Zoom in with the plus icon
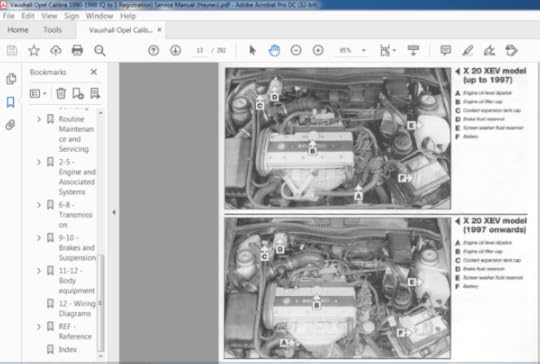The image size is (540, 364). [x=318, y=51]
